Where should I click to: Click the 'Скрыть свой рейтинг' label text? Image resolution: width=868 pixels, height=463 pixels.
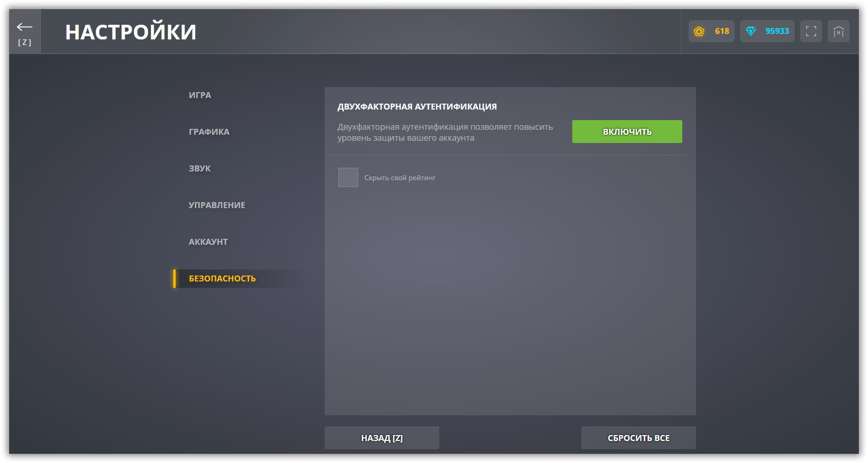400,178
